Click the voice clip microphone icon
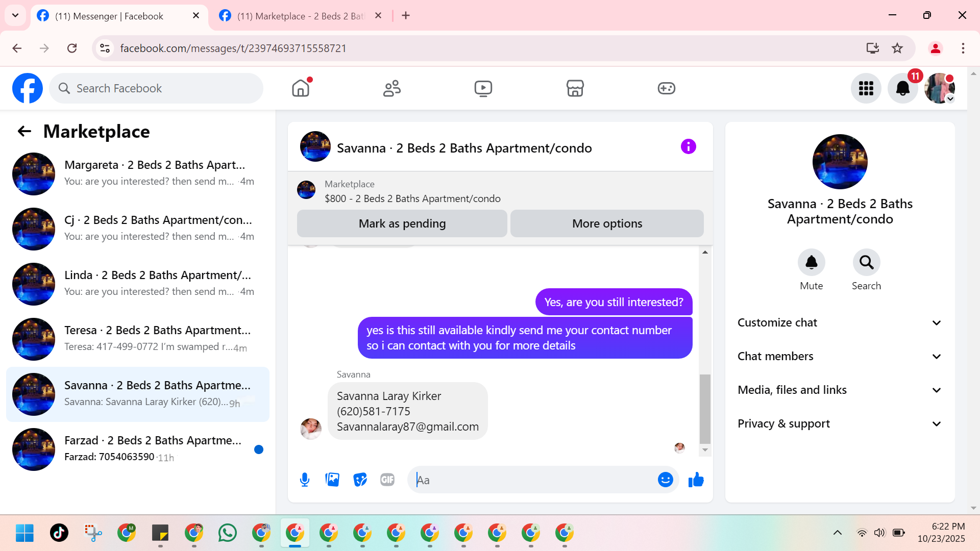Viewport: 980px width, 551px height. point(305,480)
